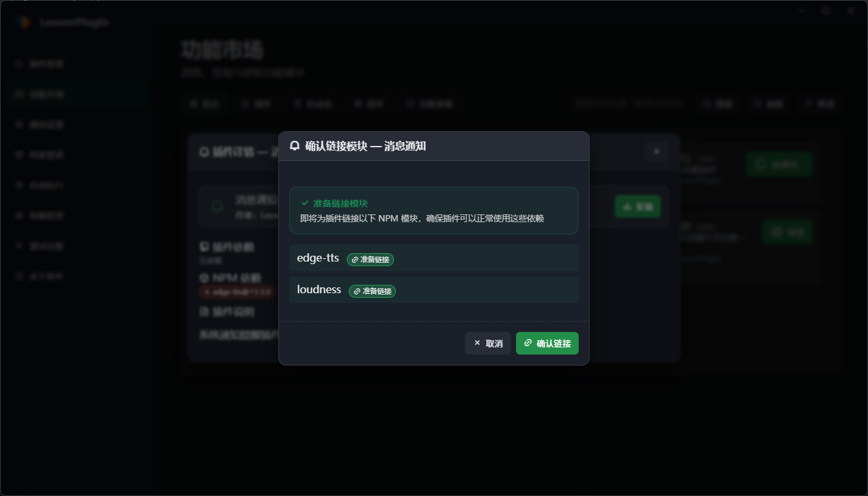Screen dimensions: 868x496
Task: Click the chain icon on 确认链接 button
Action: click(x=528, y=343)
